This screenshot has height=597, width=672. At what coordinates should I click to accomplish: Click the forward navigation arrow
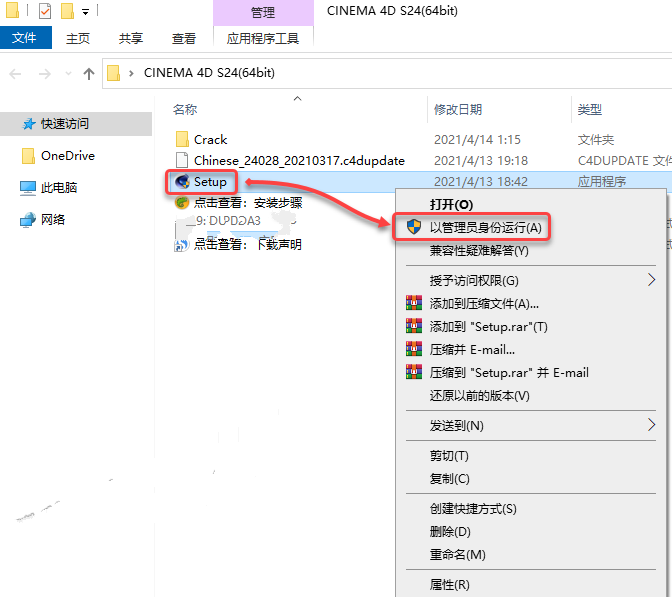[45, 74]
